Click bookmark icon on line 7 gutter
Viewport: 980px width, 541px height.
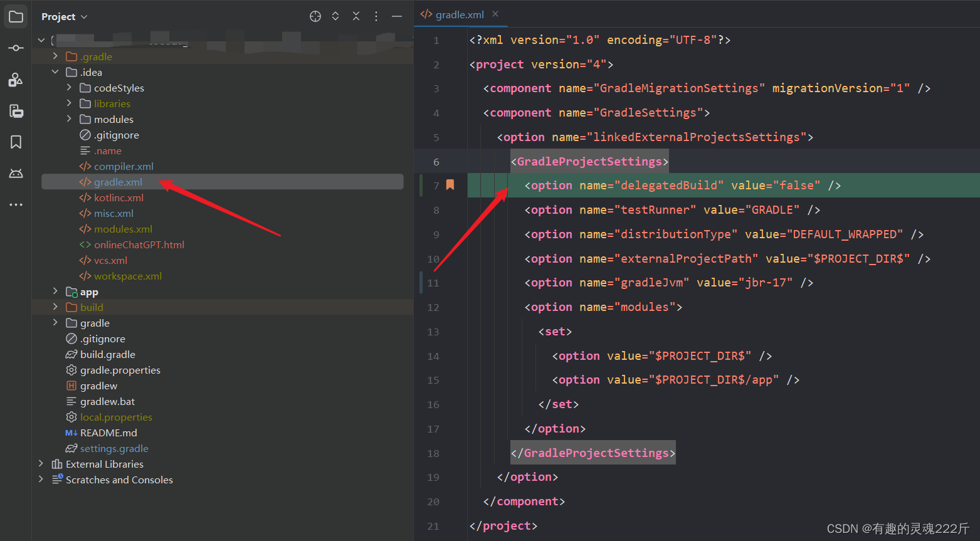point(450,185)
